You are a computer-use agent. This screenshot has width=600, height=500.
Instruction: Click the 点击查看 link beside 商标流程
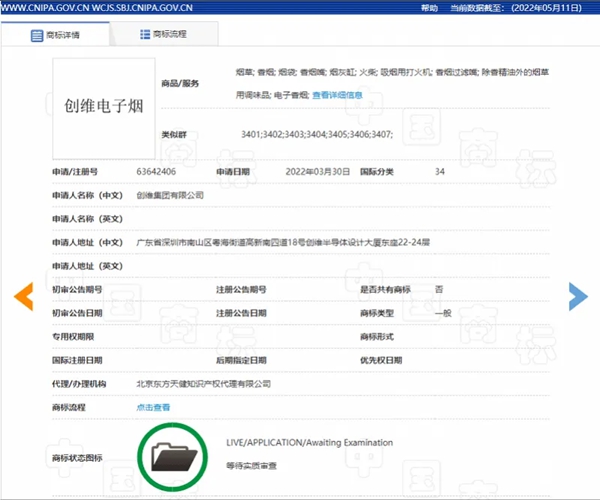[153, 407]
